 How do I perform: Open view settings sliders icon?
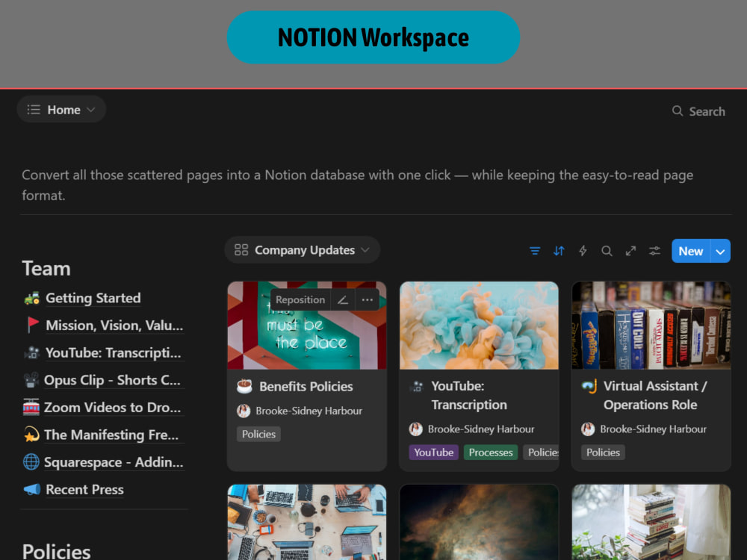pyautogui.click(x=654, y=251)
